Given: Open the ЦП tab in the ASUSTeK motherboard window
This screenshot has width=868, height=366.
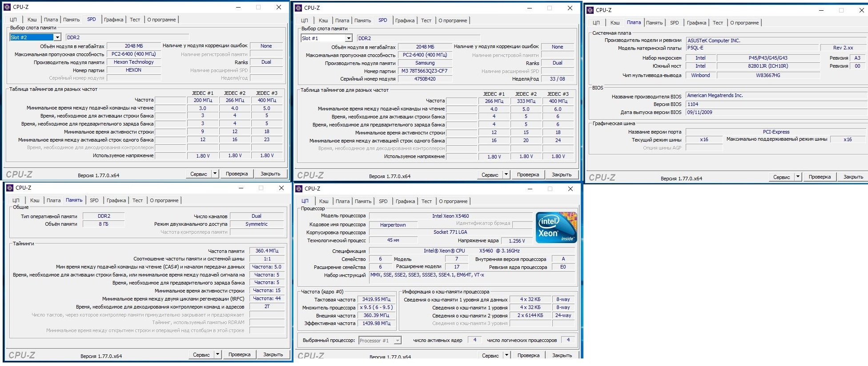Looking at the screenshot, I should click(596, 23).
